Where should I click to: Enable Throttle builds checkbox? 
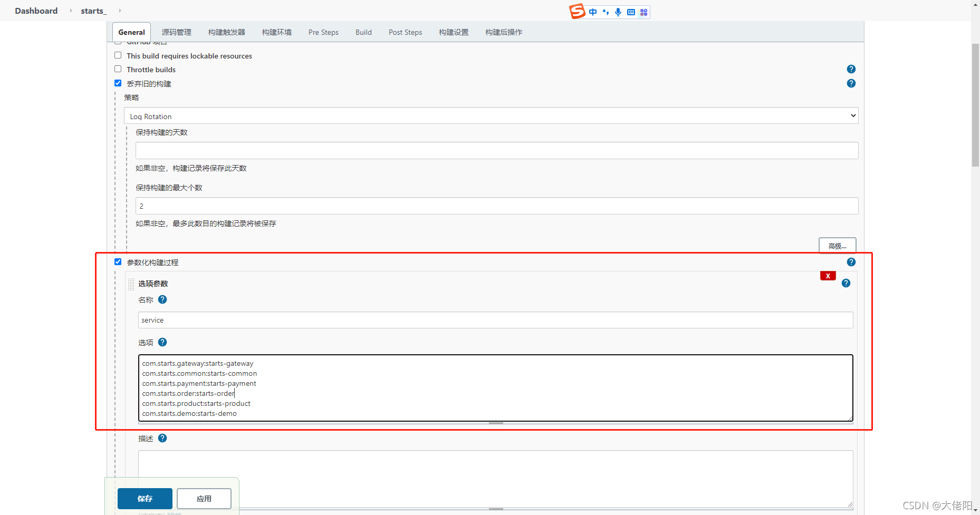[118, 69]
